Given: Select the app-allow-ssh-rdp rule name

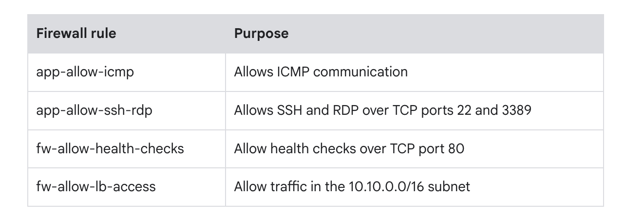Looking at the screenshot, I should click(94, 110).
